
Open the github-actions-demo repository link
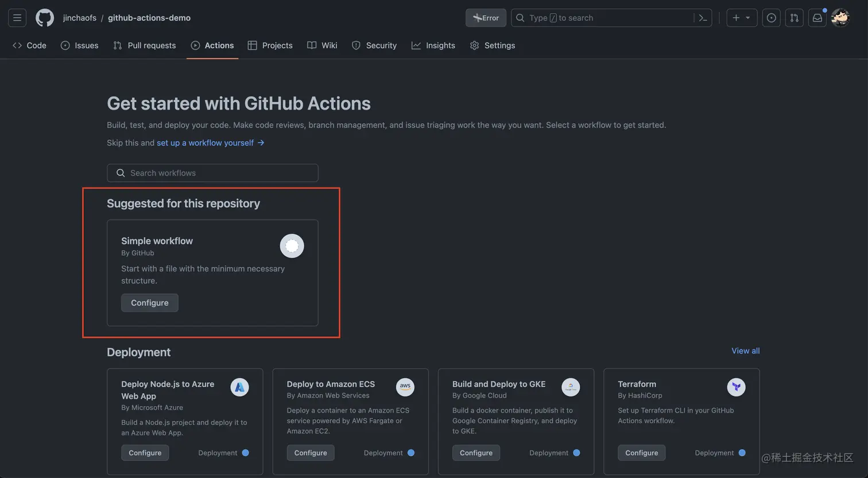point(149,18)
